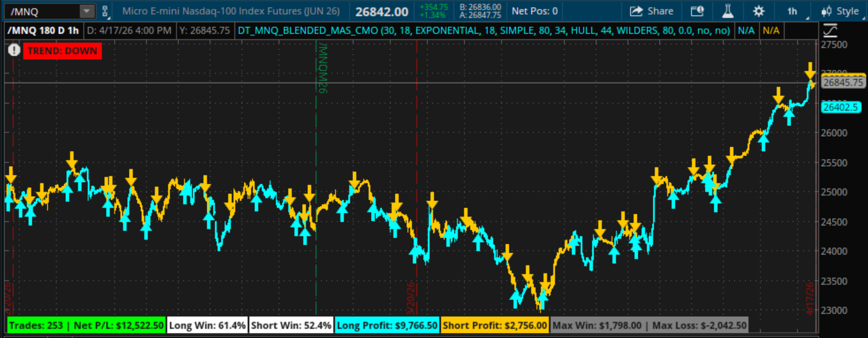868x338 pixels.
Task: Open the Style menu
Action: 841,11
